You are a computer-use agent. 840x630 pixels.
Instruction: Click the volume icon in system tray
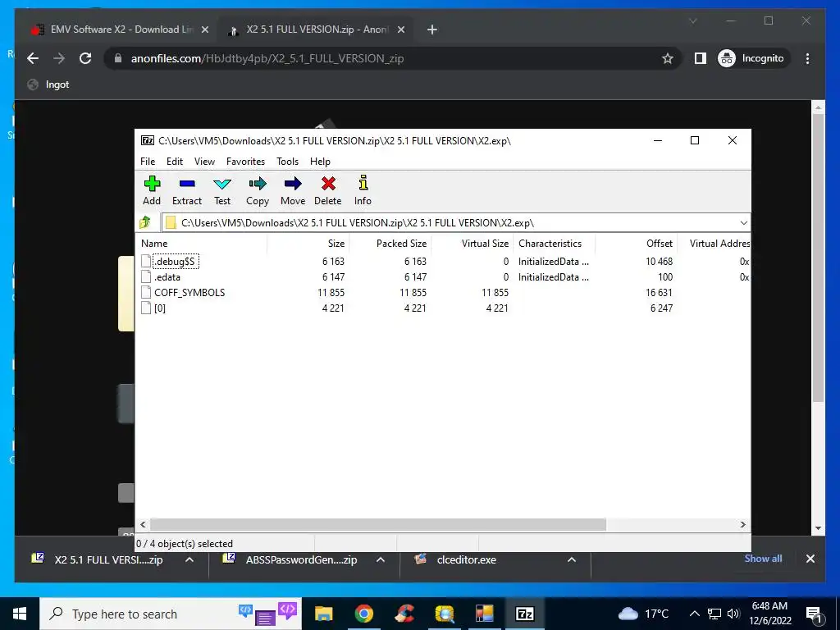pos(733,614)
